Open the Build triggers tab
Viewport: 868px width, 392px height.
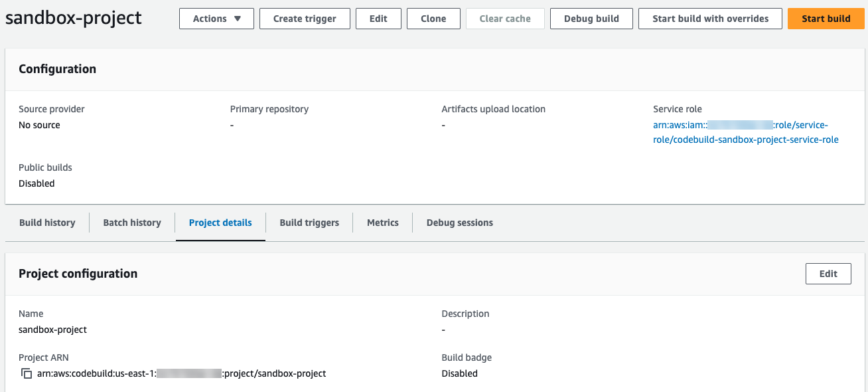tap(309, 223)
